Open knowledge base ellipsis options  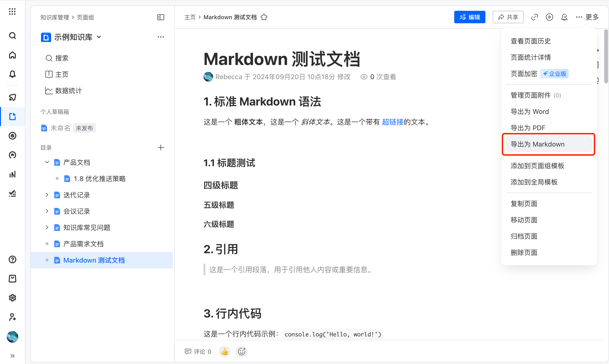click(x=161, y=37)
